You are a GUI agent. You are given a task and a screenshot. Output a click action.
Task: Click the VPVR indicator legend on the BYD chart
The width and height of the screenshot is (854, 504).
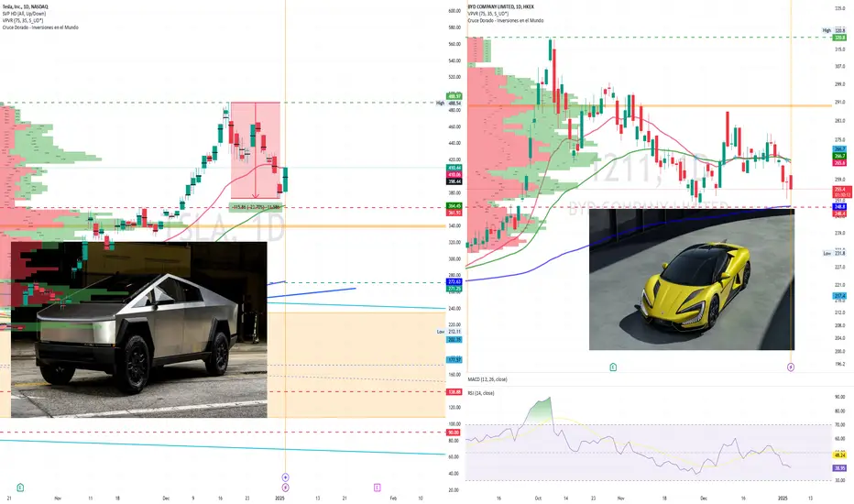[488, 14]
